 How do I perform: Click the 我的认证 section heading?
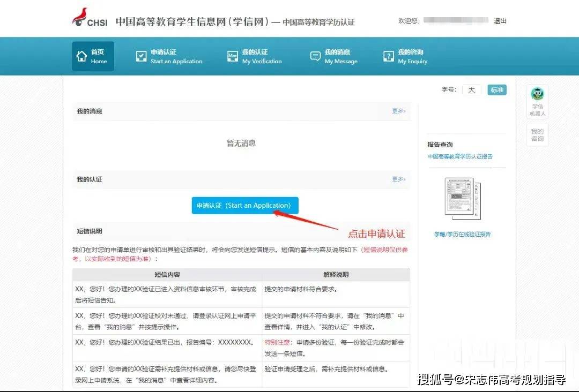point(90,179)
